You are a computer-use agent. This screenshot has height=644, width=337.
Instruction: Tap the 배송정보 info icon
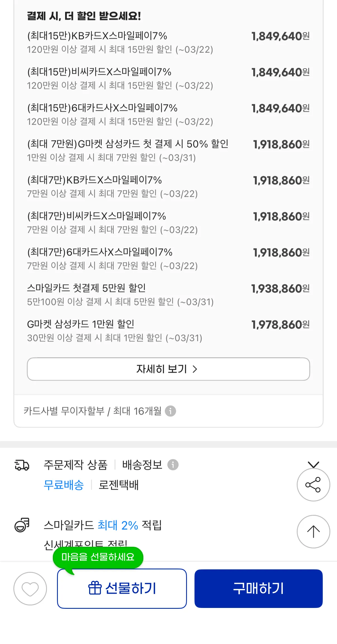tap(173, 465)
